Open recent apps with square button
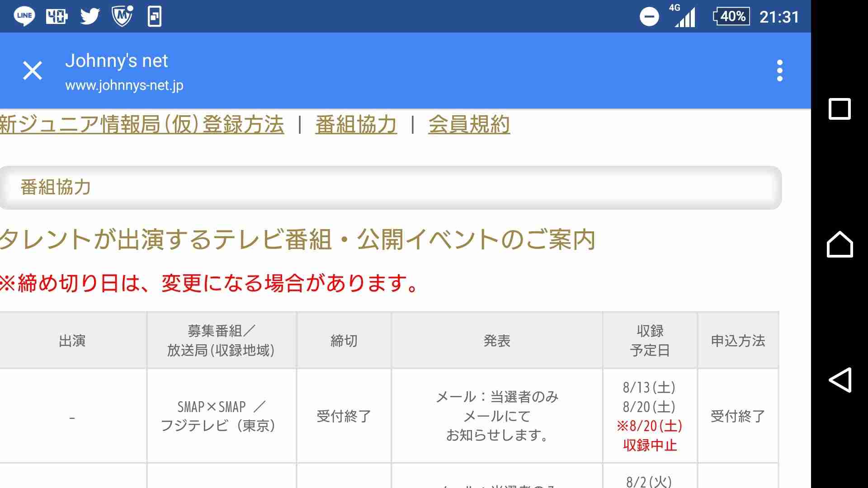The image size is (868, 488). coord(840,109)
